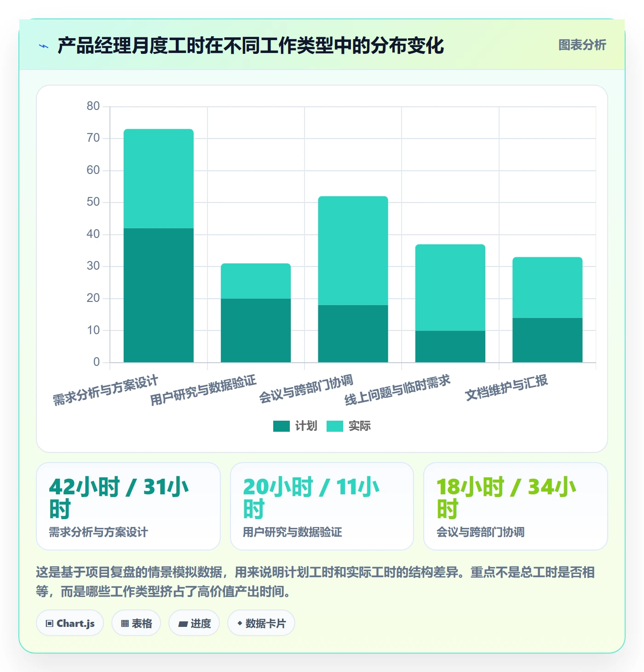The height and width of the screenshot is (672, 644).
Task: Click the 计划 segment of 文档维护与汇报 bar
Action: coord(547,340)
